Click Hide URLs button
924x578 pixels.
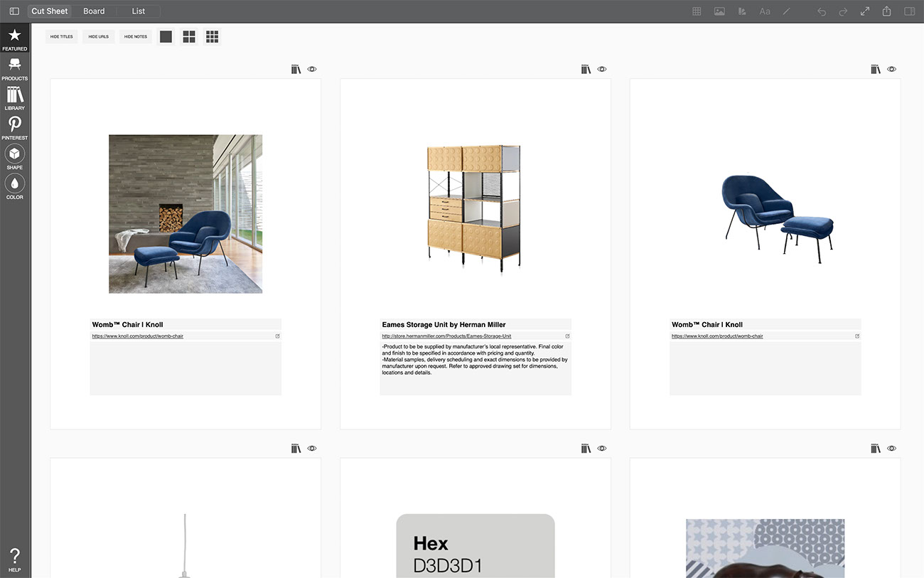99,36
